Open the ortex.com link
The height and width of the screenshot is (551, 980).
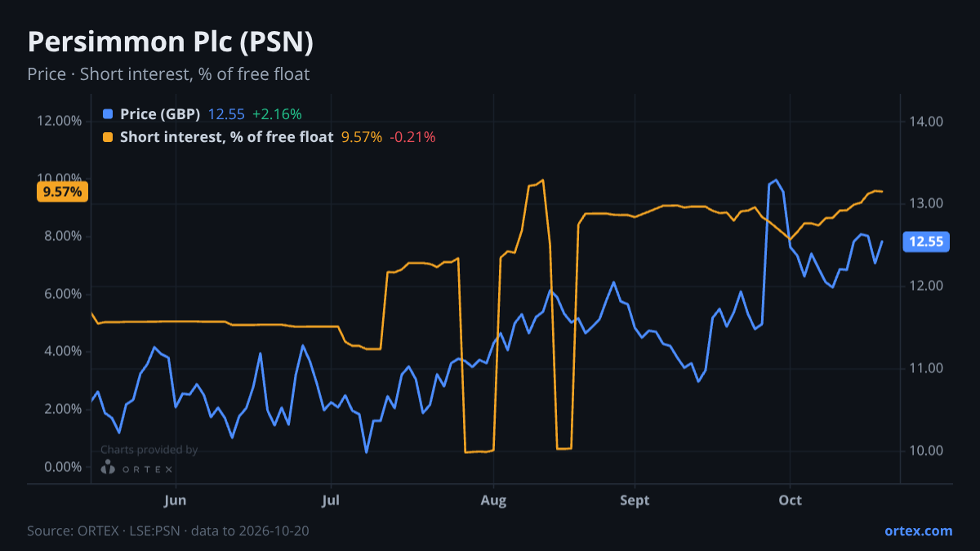coord(919,531)
